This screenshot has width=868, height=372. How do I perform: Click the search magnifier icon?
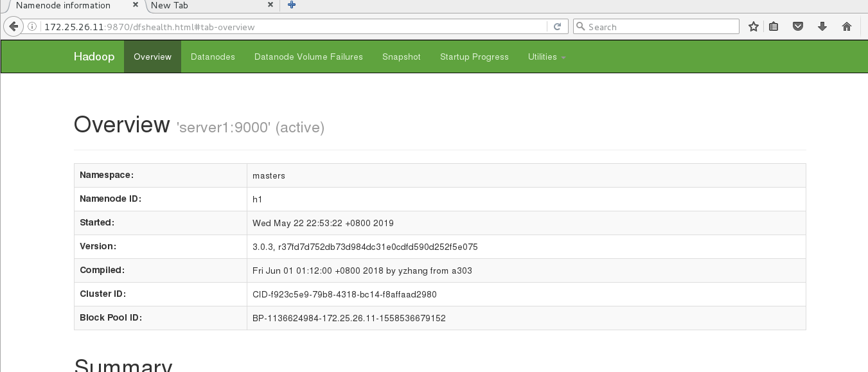(581, 27)
